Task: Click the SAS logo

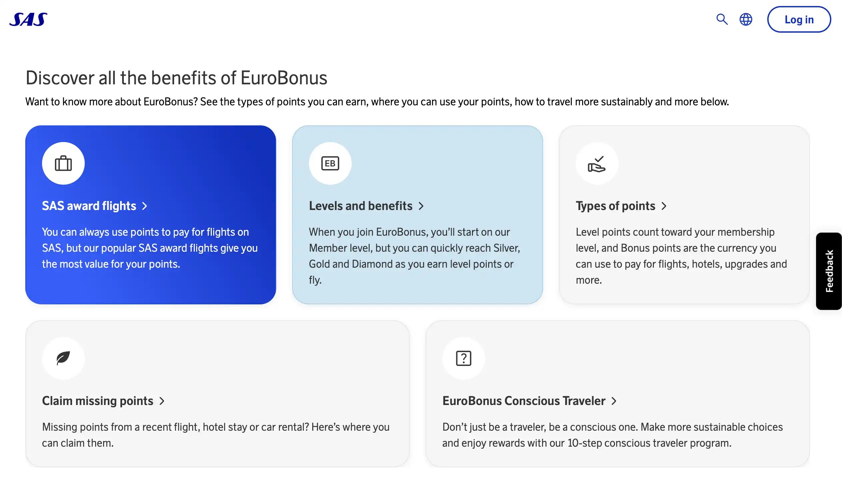Action: click(28, 19)
